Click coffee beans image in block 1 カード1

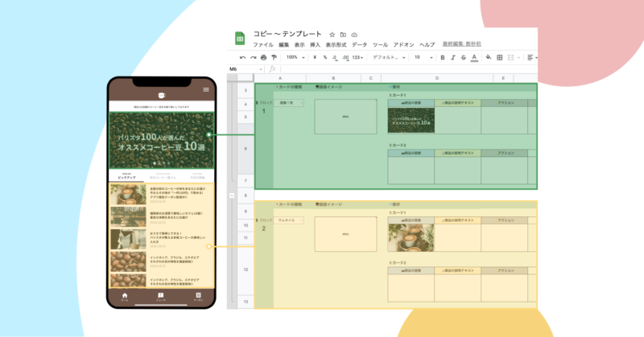point(411,121)
